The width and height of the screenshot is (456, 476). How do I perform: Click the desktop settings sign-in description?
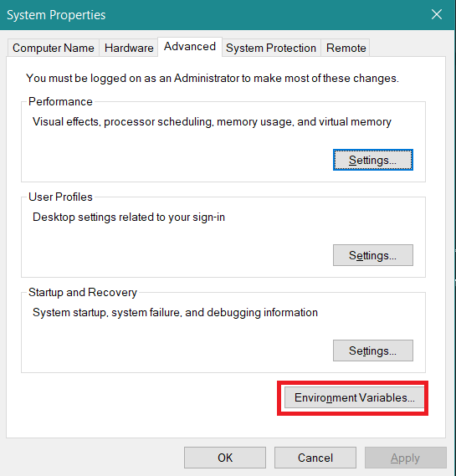(129, 218)
